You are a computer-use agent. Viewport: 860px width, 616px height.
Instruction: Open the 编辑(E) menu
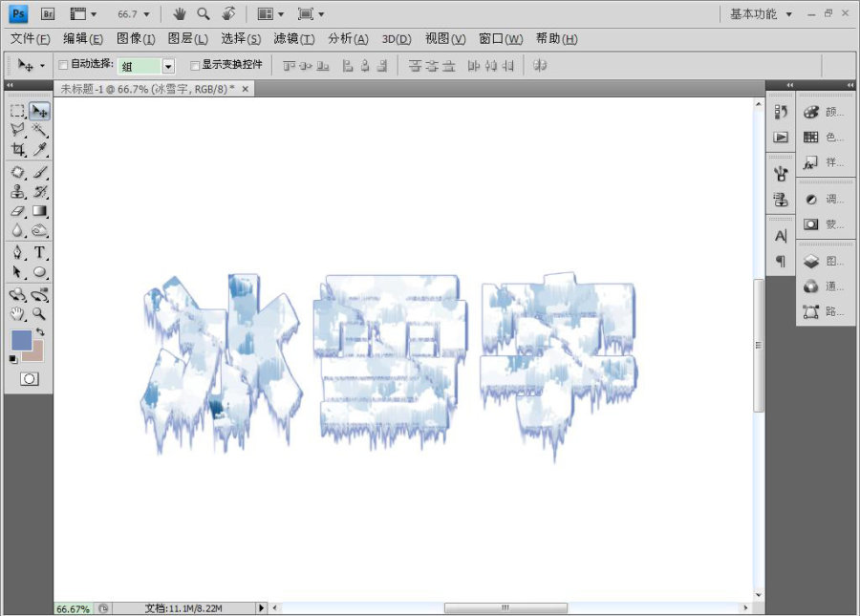coord(83,38)
